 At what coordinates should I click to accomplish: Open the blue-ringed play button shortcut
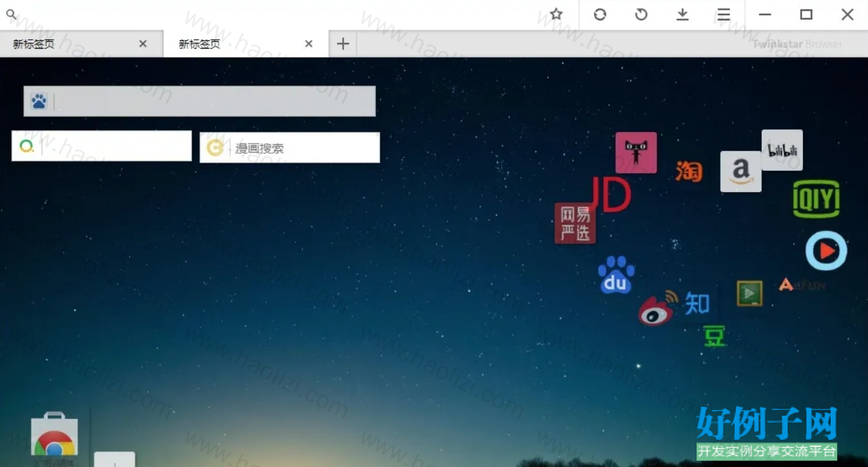coord(826,251)
